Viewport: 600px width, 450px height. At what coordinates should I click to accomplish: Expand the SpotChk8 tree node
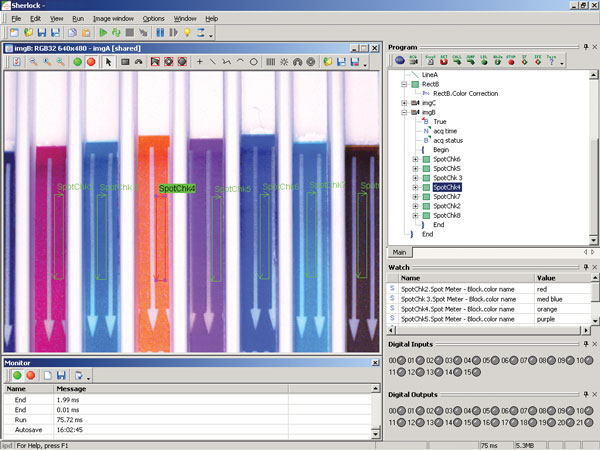[x=415, y=215]
